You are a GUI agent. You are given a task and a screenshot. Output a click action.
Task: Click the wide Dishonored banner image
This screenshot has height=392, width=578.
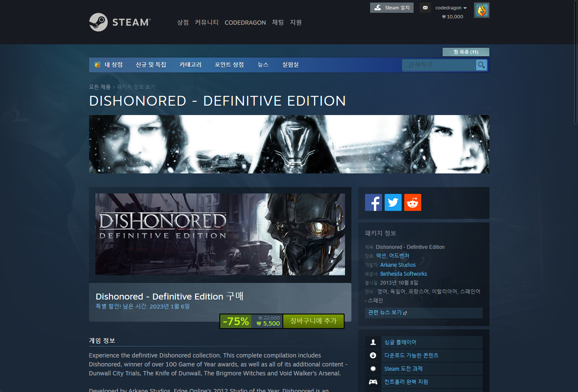click(289, 144)
